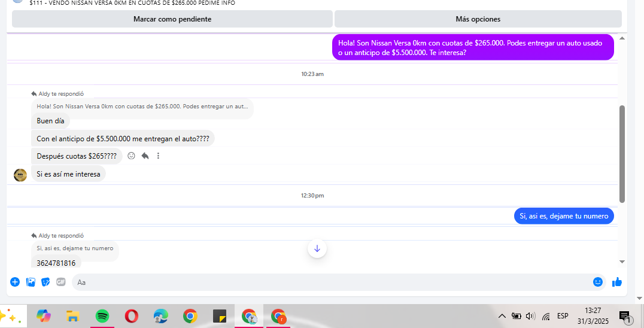The image size is (644, 328).
Task: Send a thumbs-up like
Action: click(x=617, y=282)
